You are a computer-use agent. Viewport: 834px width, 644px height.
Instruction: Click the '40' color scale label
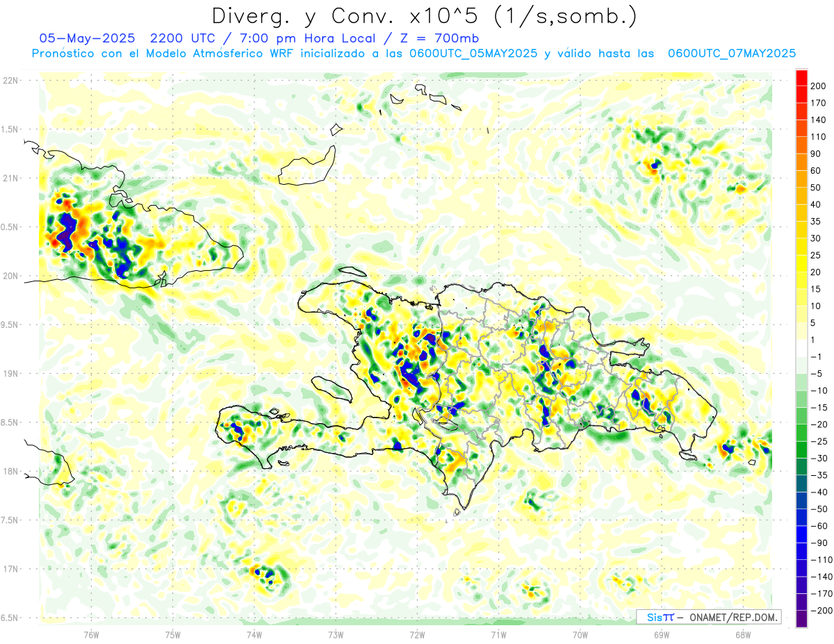tap(817, 204)
